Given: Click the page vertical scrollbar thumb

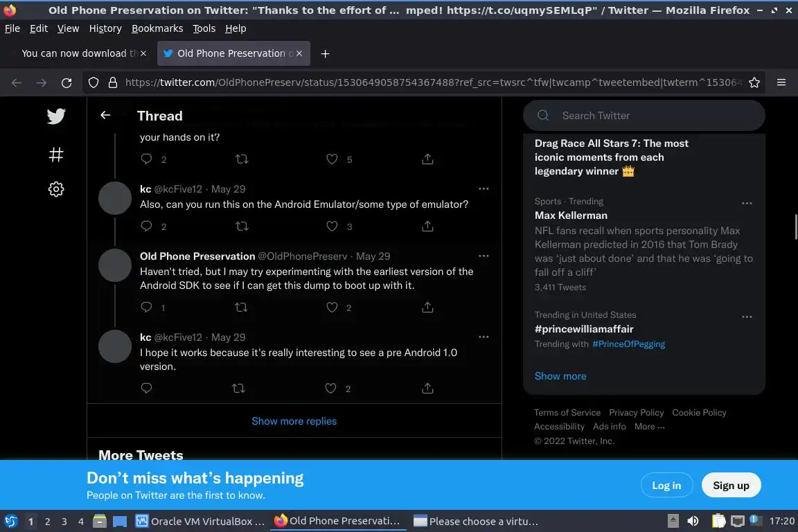Looking at the screenshot, I should coord(795,227).
